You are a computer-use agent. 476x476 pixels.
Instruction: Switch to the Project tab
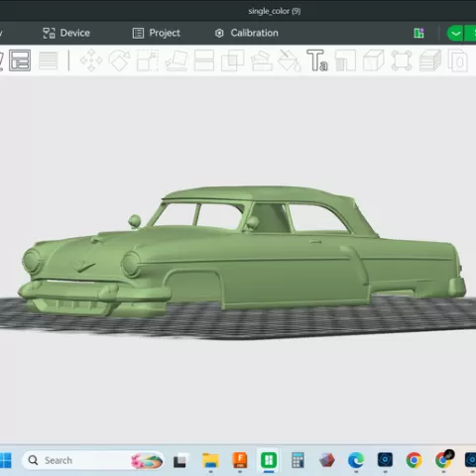156,33
